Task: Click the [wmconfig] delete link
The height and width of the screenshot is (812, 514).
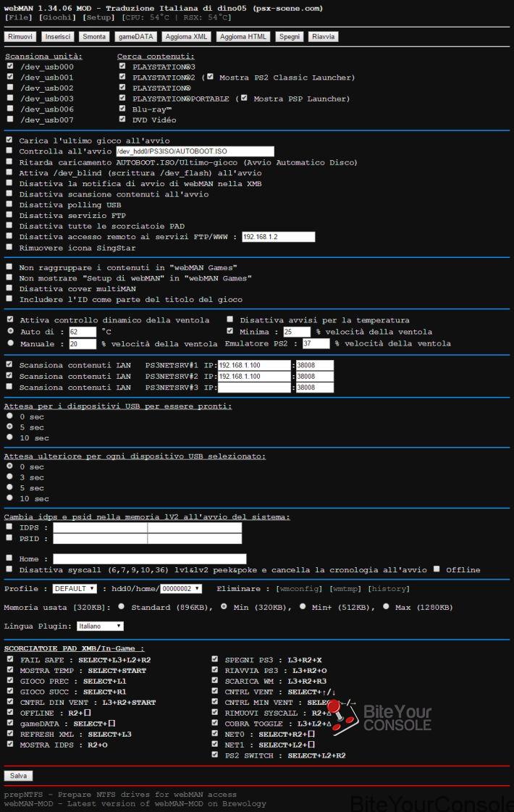Action: tap(299, 589)
